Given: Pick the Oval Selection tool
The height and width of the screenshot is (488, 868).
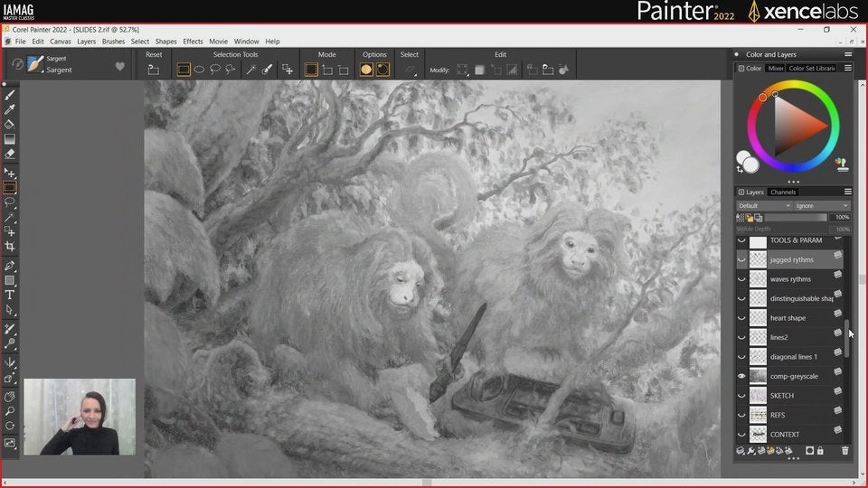Looking at the screenshot, I should (x=199, y=70).
